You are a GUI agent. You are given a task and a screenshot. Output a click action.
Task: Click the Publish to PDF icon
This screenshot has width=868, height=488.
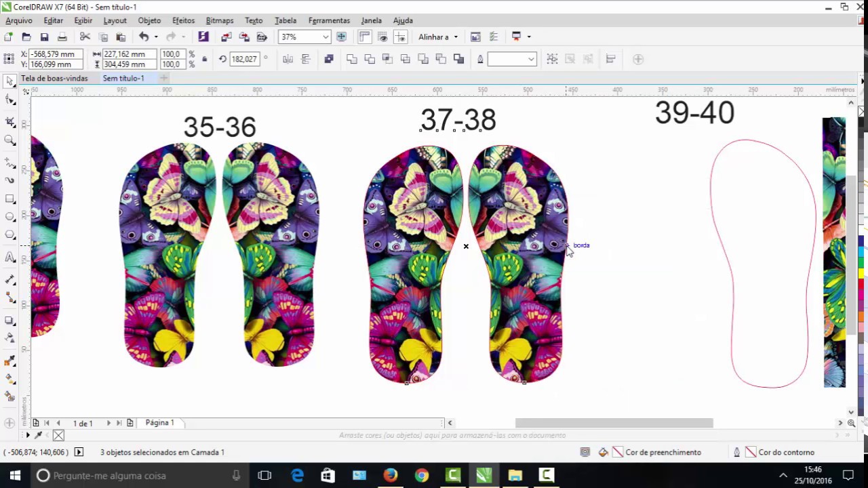262,37
